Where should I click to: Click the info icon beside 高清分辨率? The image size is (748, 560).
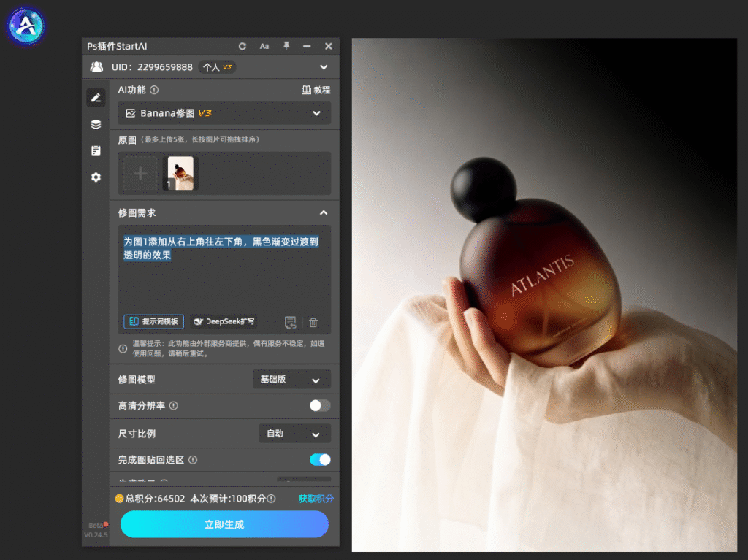174,405
